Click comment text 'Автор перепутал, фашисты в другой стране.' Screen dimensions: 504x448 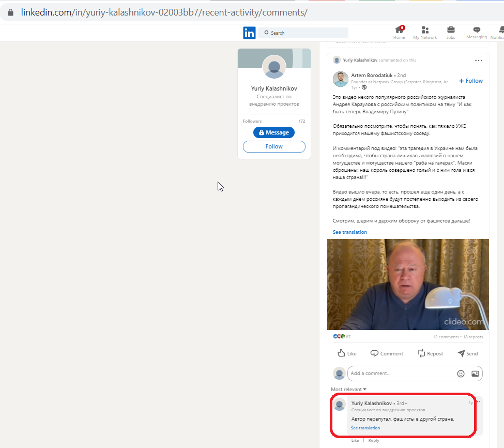point(403,419)
